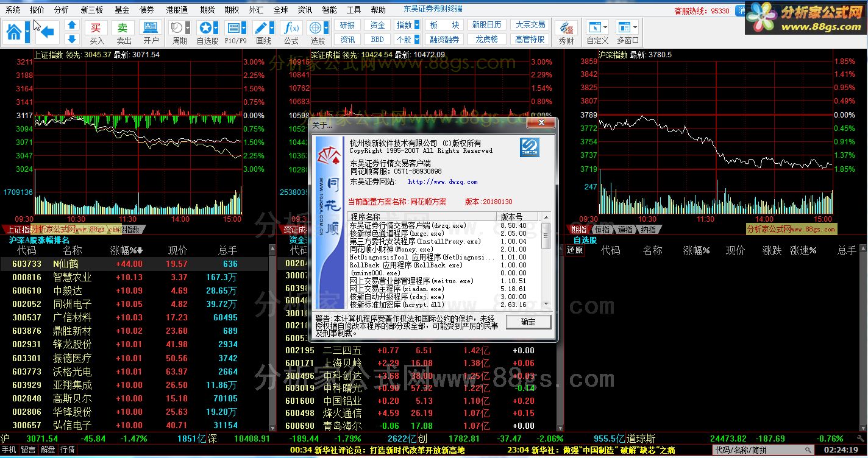Click the 买入 buy icon

click(96, 32)
